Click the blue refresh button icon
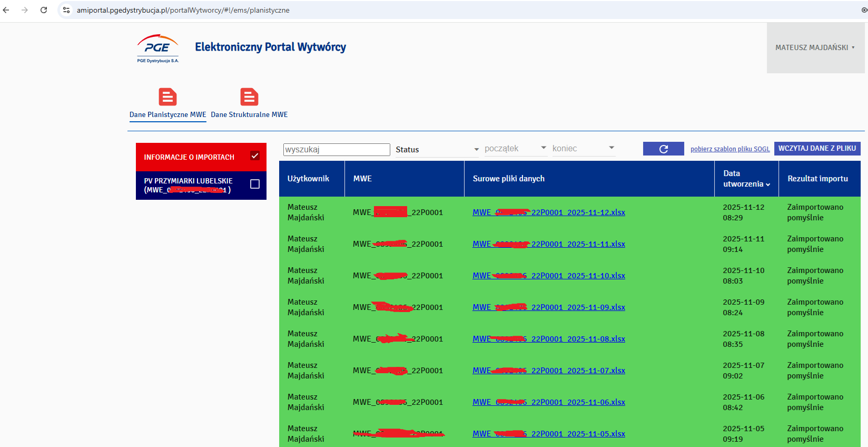The height and width of the screenshot is (447, 868). pyautogui.click(x=663, y=149)
